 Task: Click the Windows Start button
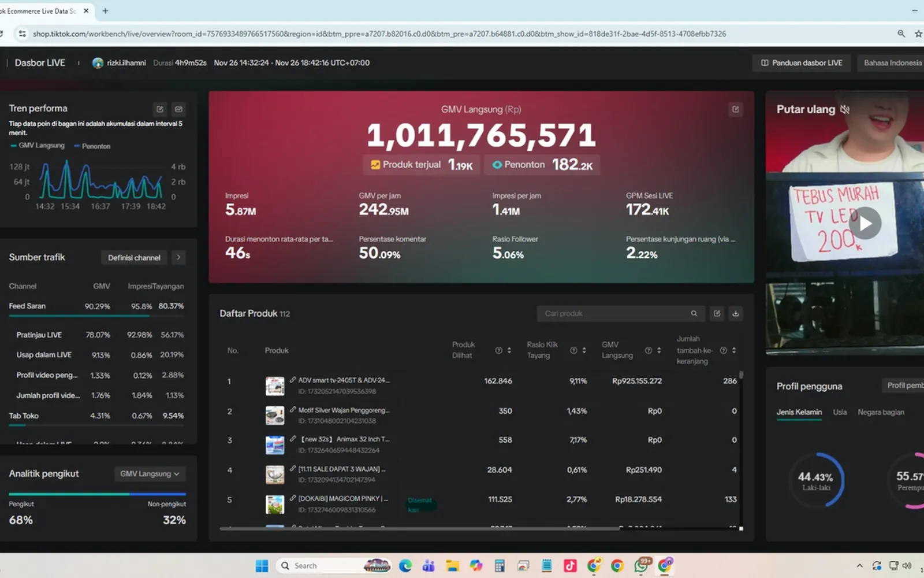[x=262, y=565]
